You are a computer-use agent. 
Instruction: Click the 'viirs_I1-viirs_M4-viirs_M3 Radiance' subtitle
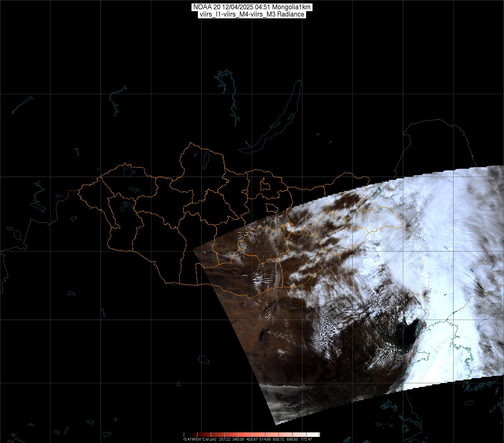click(252, 14)
